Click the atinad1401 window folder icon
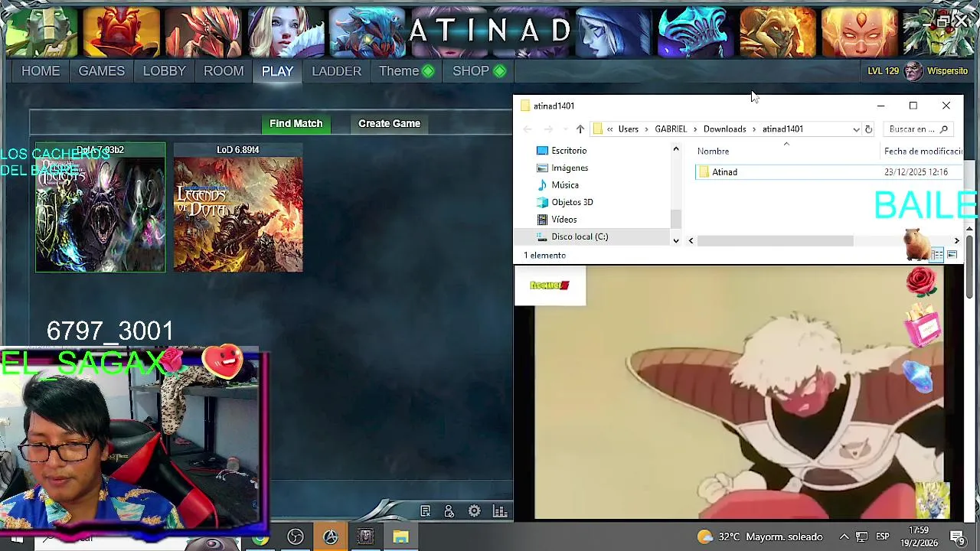Image resolution: width=980 pixels, height=551 pixels. coord(525,106)
